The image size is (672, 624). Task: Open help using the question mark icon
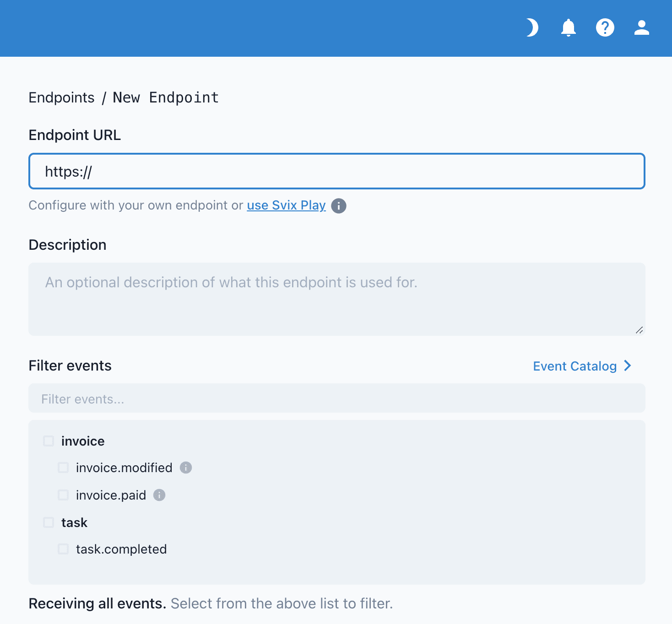pos(605,28)
